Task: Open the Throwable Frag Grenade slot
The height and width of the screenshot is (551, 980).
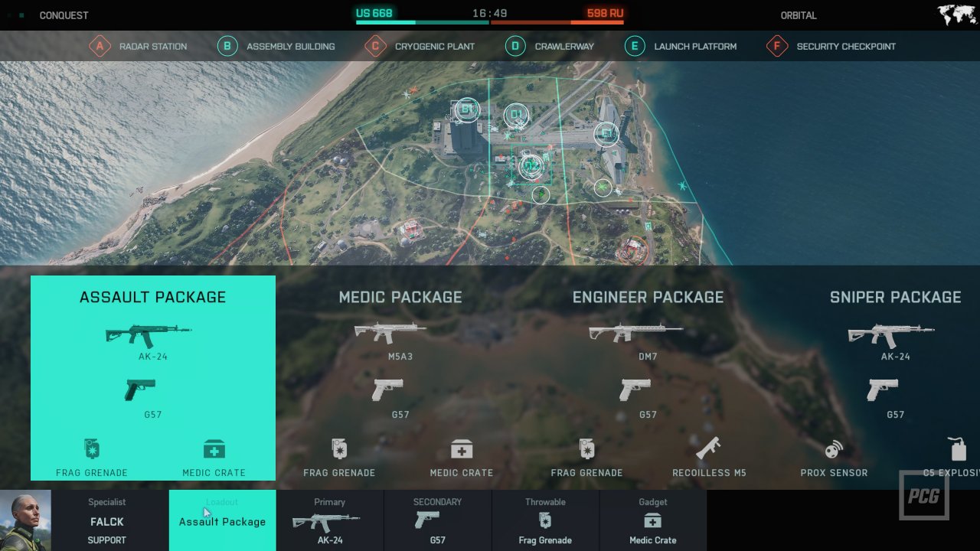Action: click(545, 520)
